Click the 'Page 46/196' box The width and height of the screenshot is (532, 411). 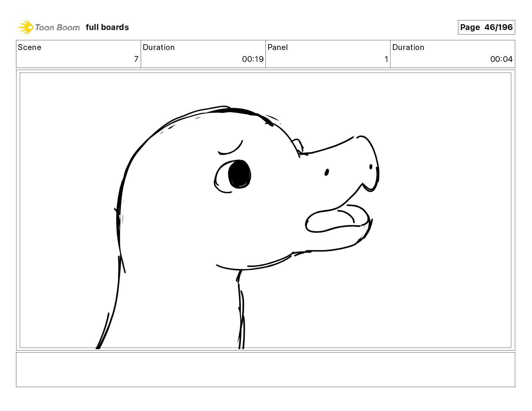[x=486, y=27]
